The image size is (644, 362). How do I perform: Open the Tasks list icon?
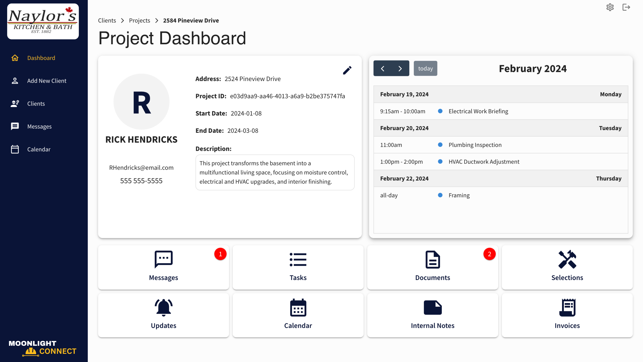298,260
